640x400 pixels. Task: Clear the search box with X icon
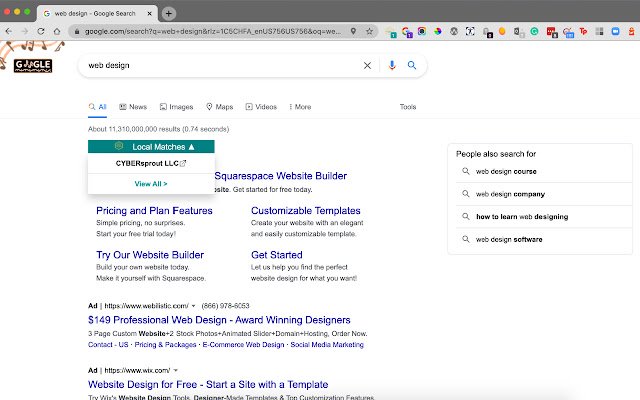(x=367, y=65)
